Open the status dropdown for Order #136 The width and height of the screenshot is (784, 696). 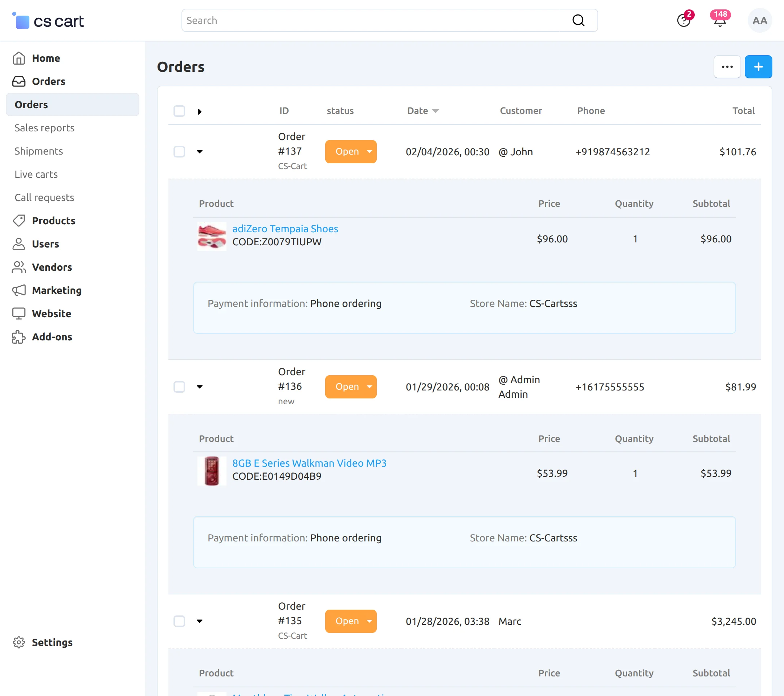369,386
